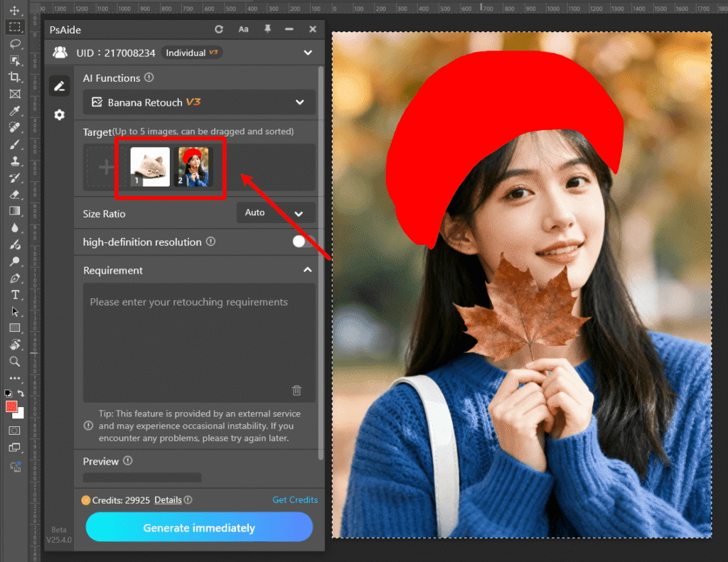Open the Size Ratio Auto dropdown
The height and width of the screenshot is (562, 728).
click(x=276, y=213)
